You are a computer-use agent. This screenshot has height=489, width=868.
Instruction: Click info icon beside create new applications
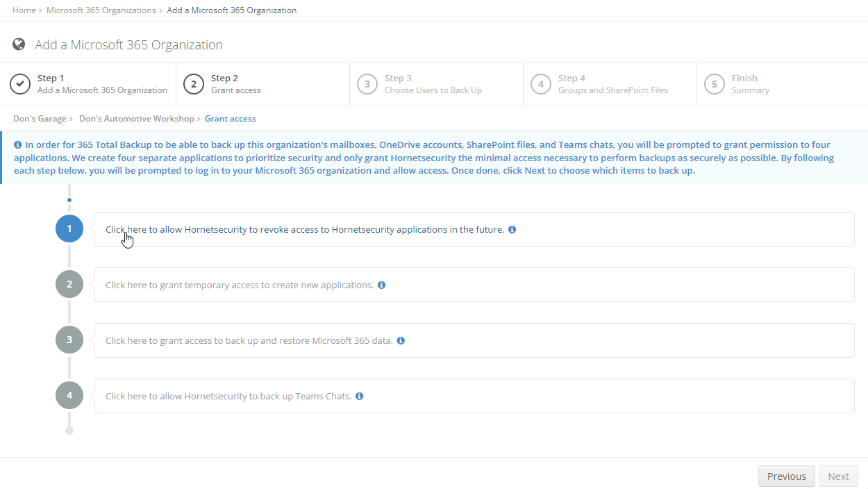(x=382, y=285)
